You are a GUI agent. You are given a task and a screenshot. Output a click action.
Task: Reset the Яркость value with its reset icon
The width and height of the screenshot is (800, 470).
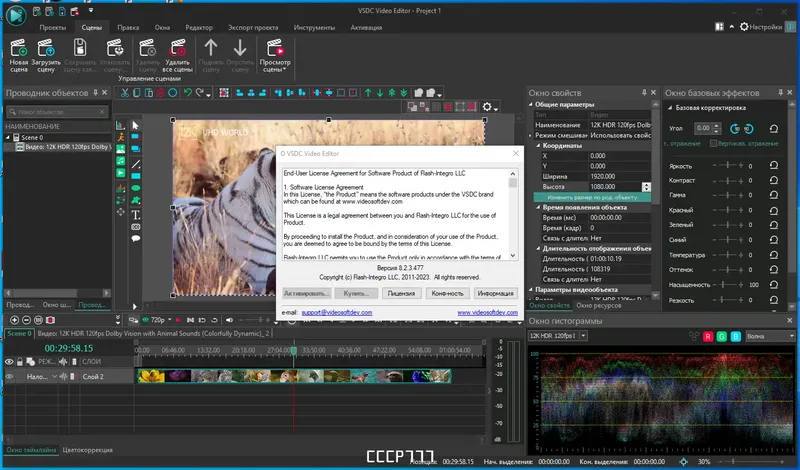coord(773,165)
